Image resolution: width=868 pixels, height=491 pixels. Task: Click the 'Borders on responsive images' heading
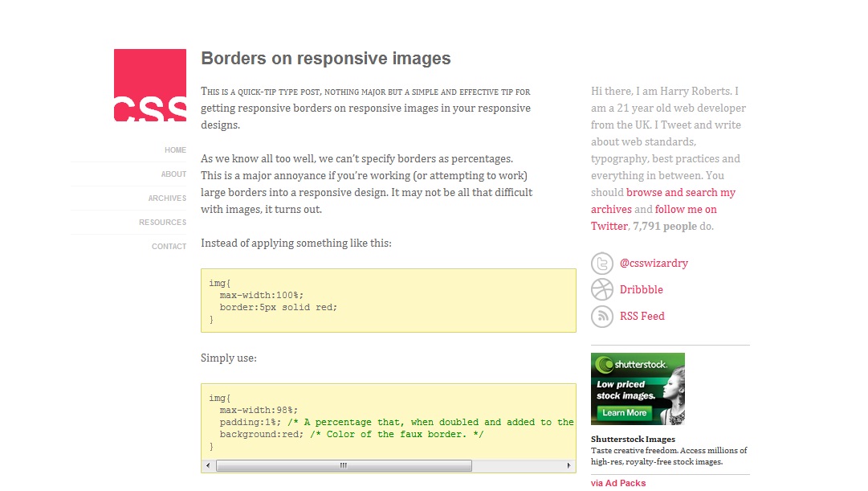(325, 59)
